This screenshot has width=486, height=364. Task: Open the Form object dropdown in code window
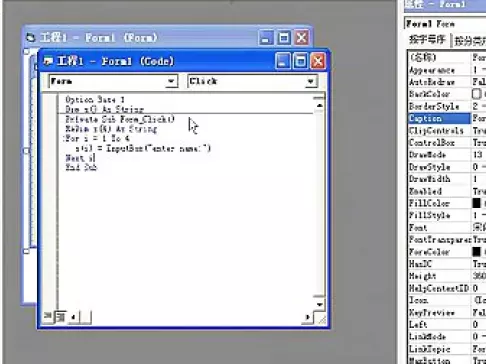[x=171, y=81]
